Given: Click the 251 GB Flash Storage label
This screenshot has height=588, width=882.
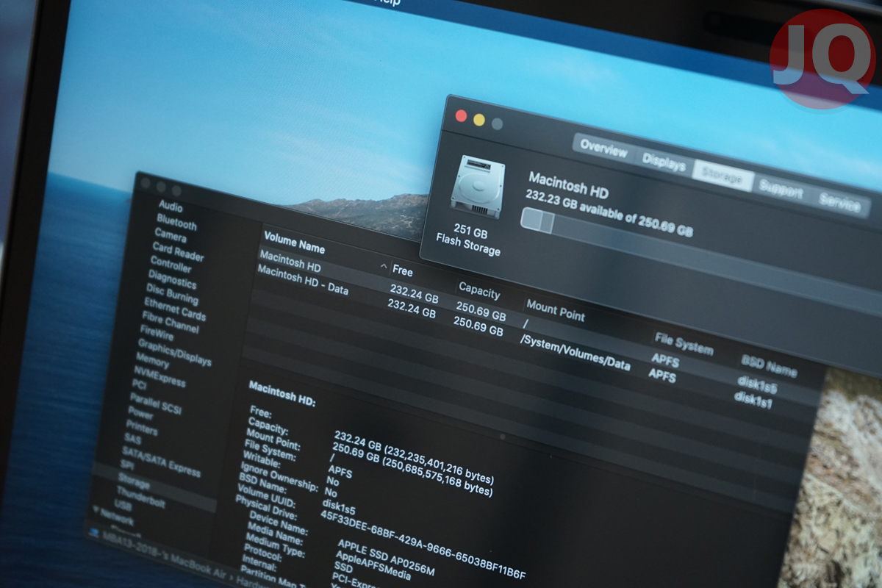Looking at the screenshot, I should (x=467, y=241).
